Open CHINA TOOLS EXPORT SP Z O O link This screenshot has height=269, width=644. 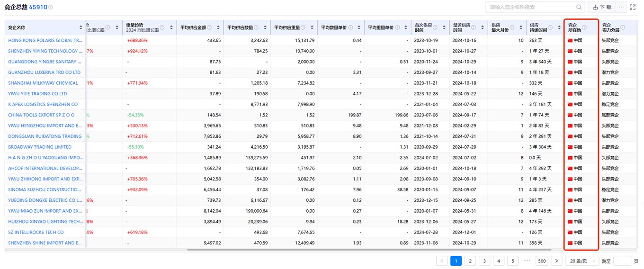(x=41, y=115)
